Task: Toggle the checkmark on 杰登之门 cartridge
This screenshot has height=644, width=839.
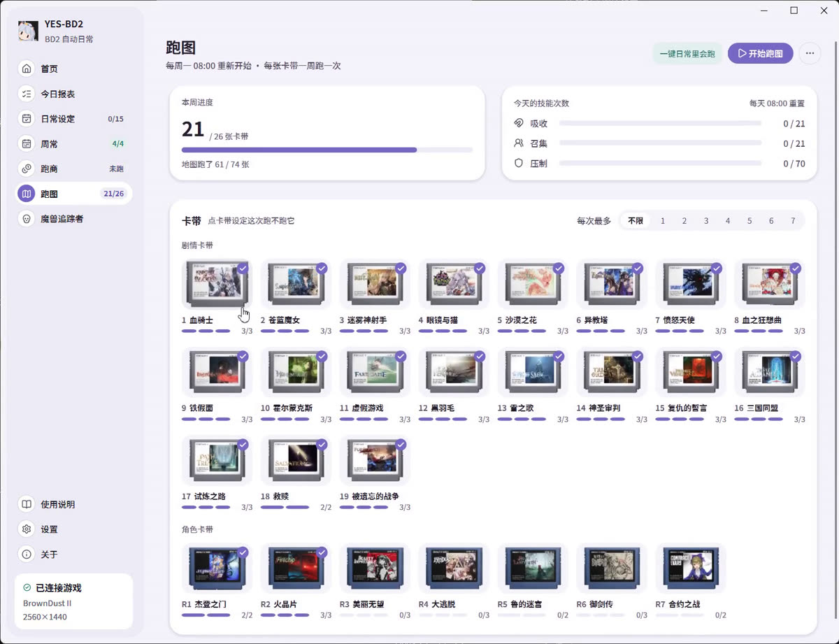Action: (243, 552)
